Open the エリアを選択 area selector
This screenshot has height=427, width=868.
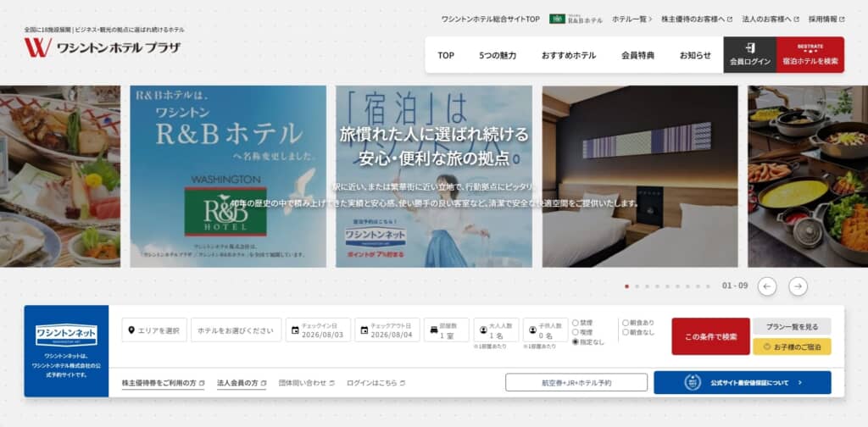pos(154,330)
